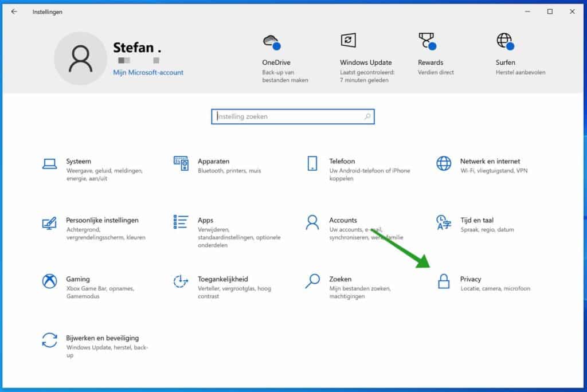Open Netwerk en internet settings
The image size is (587, 392).
point(490,162)
